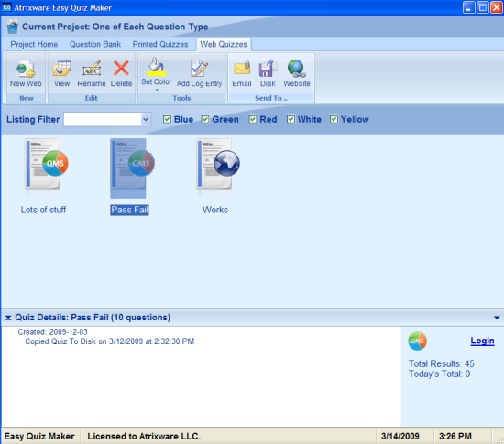Viewport: 504px width, 444px height.
Task: Uncheck the Blue filter checkbox
Action: tap(167, 119)
